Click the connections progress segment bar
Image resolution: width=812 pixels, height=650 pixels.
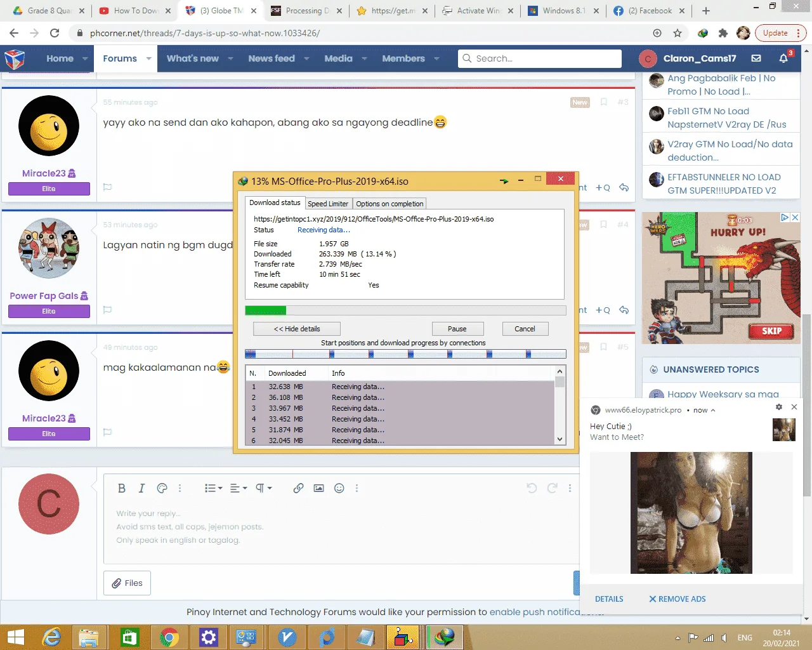coord(405,354)
